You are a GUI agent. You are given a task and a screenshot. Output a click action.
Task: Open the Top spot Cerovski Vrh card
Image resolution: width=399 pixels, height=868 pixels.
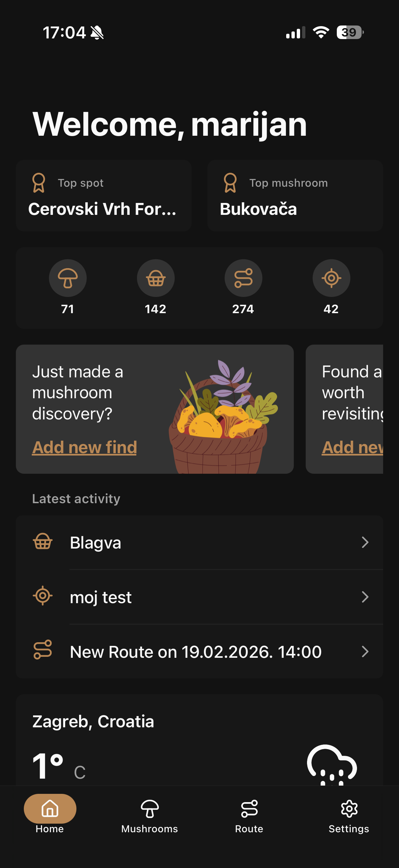click(x=104, y=196)
